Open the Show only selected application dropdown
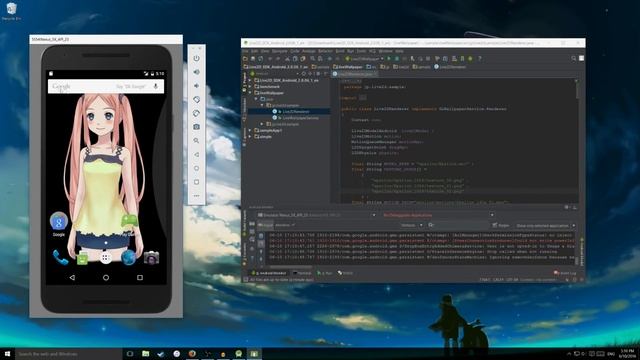 point(545,225)
